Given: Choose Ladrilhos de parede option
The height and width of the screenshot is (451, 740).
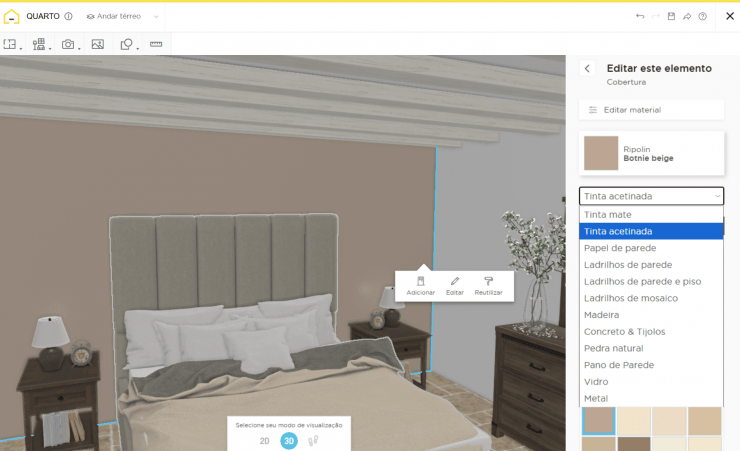Looking at the screenshot, I should click(651, 265).
